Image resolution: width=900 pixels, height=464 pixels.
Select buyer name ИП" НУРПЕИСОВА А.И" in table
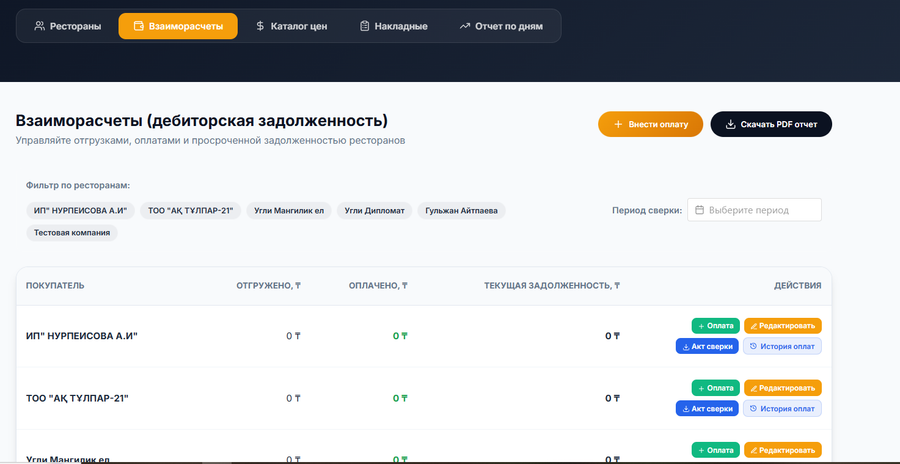pyautogui.click(x=82, y=336)
